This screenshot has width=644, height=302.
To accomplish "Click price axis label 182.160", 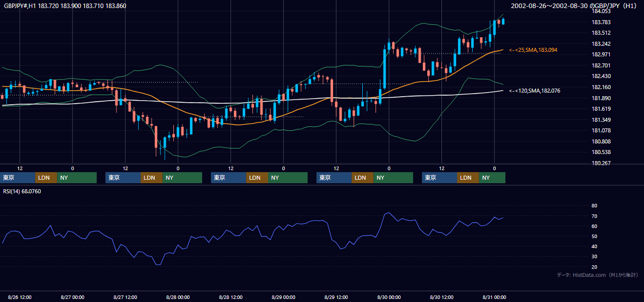I will tap(601, 87).
